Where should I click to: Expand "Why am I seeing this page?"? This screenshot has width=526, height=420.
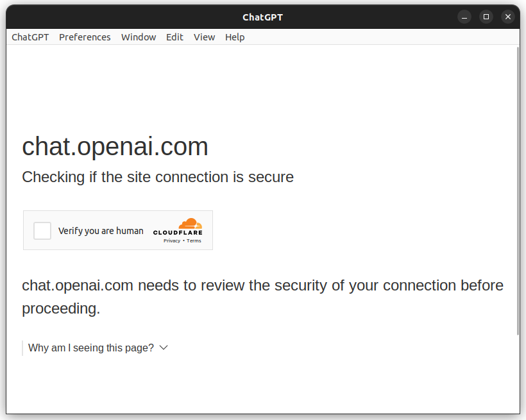(90, 348)
